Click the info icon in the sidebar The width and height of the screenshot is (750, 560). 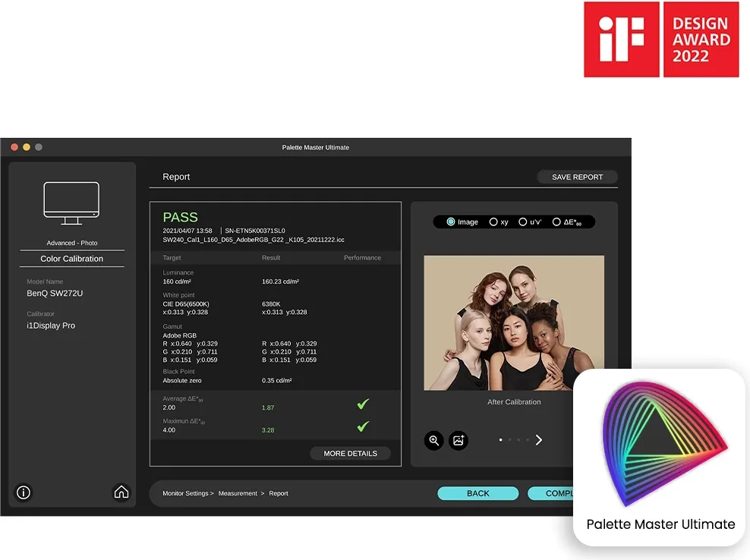point(23,492)
